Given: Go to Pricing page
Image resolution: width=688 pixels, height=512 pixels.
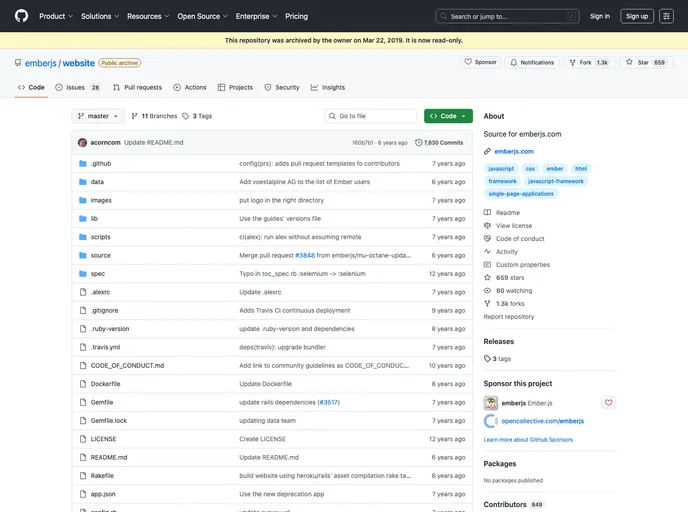Looking at the screenshot, I should 297,16.
